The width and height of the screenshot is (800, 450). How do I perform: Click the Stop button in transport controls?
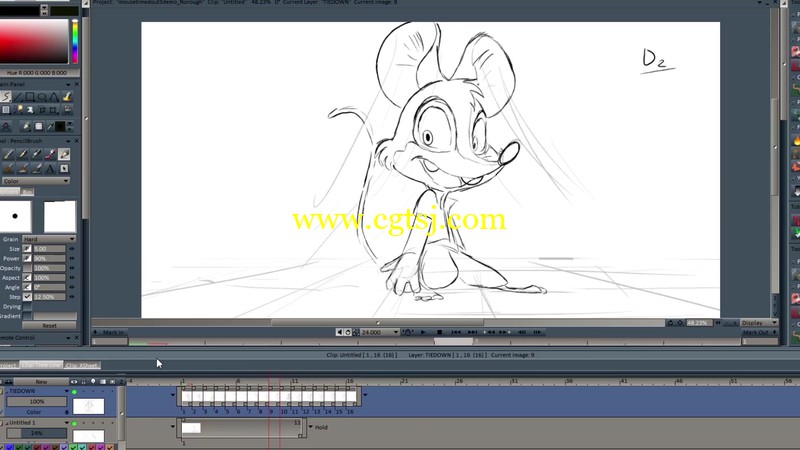tap(439, 332)
